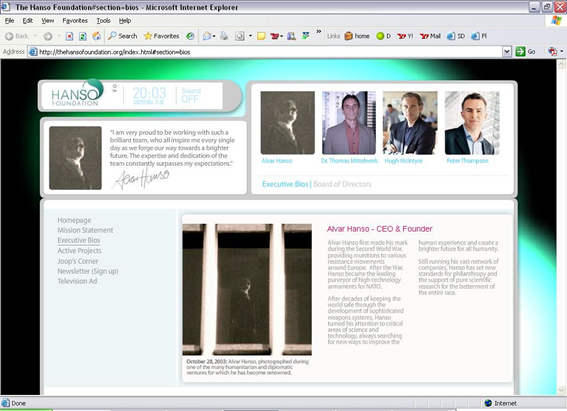Image resolution: width=567 pixels, height=411 pixels.
Task: Open Television Ad in side navigation
Action: 77,281
